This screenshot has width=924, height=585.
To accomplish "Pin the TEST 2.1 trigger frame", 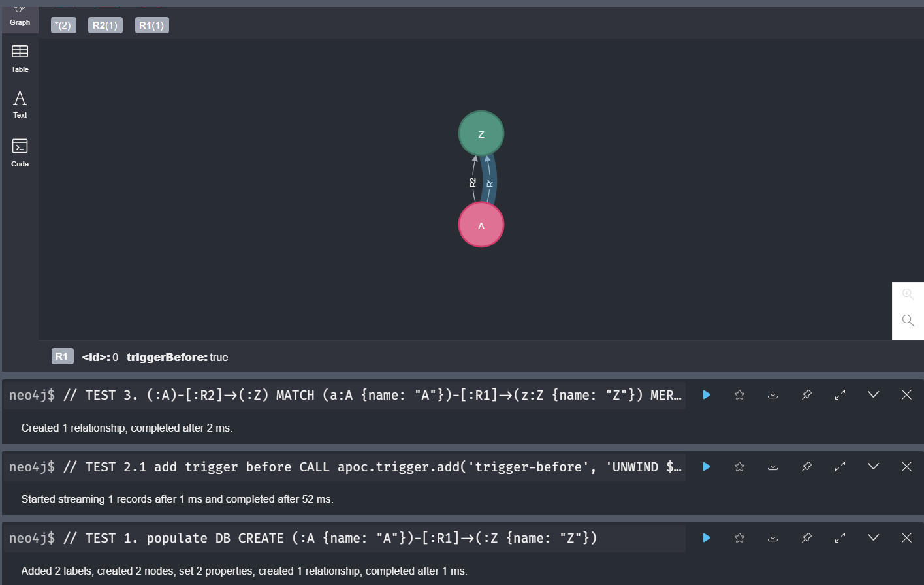I will point(806,466).
